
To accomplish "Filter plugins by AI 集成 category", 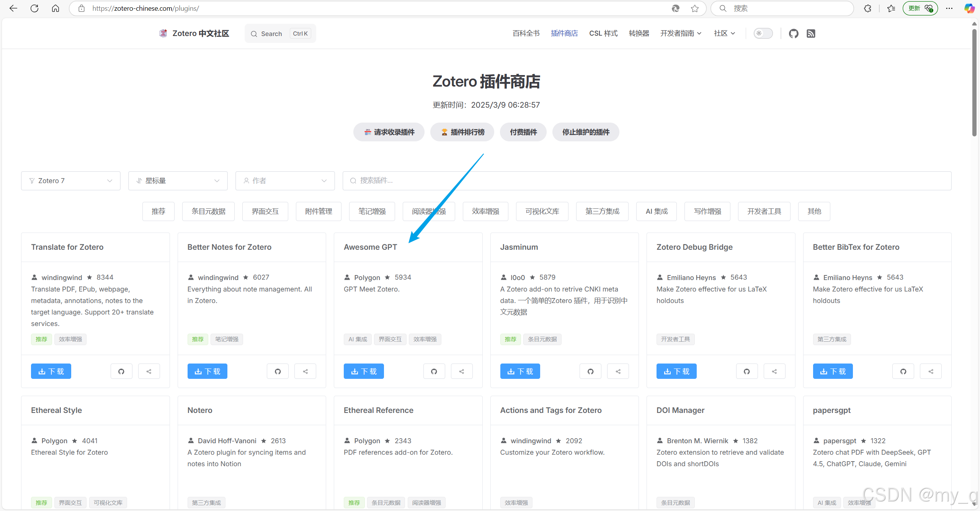I will click(657, 211).
